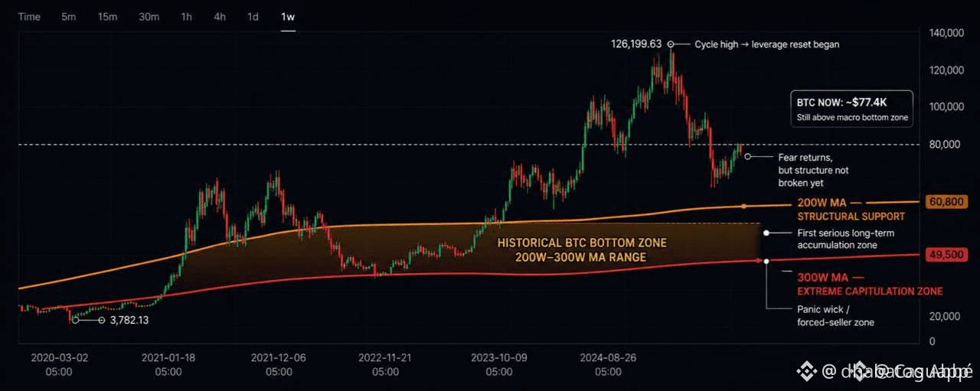Click the 140,000 price axis value

pyautogui.click(x=947, y=33)
